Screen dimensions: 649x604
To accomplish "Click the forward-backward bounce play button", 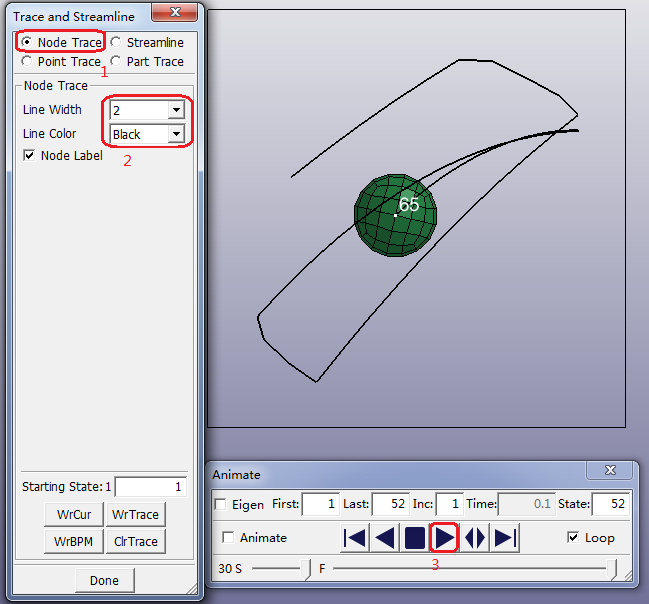I will 475,538.
